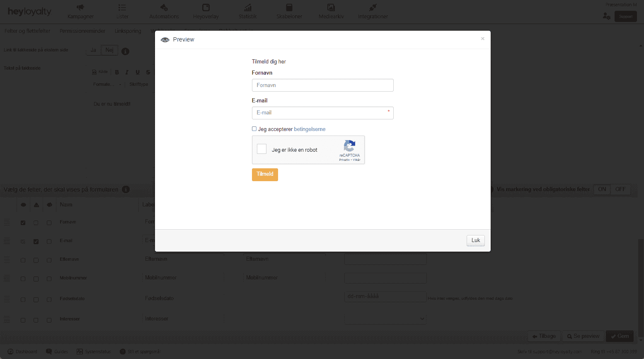The height and width of the screenshot is (359, 644).
Task: Click the Heyoverlay navigation icon
Action: pyautogui.click(x=206, y=7)
